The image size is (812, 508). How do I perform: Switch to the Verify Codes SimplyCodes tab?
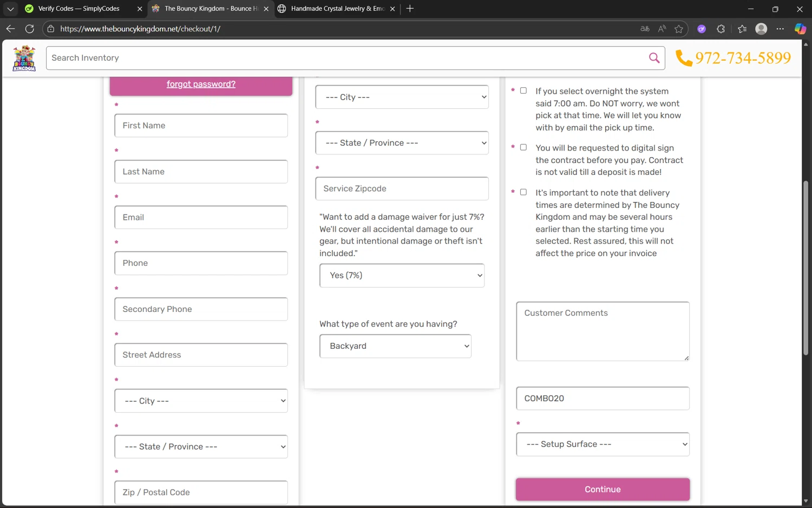pyautogui.click(x=78, y=9)
